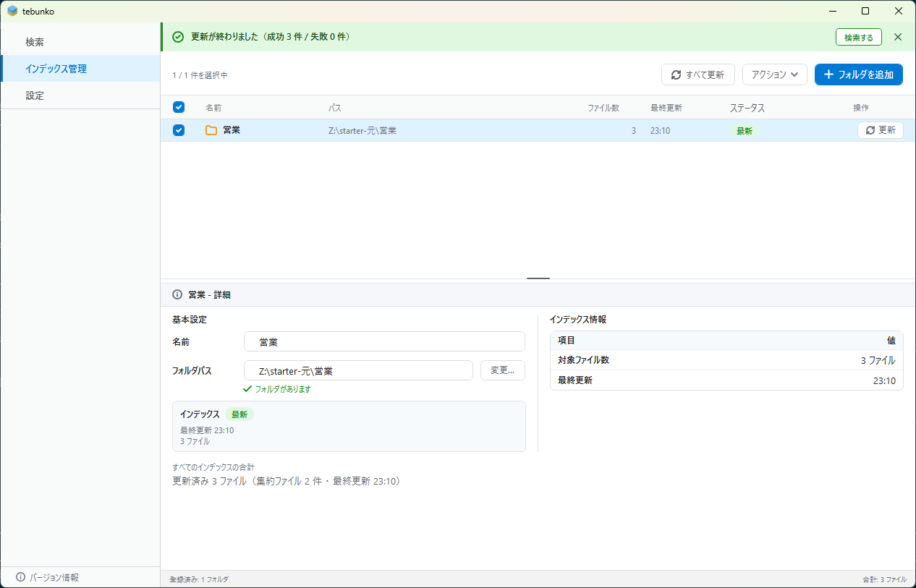The height and width of the screenshot is (588, 916).
Task: Click the orange 営業 folder icon
Action: 211,130
